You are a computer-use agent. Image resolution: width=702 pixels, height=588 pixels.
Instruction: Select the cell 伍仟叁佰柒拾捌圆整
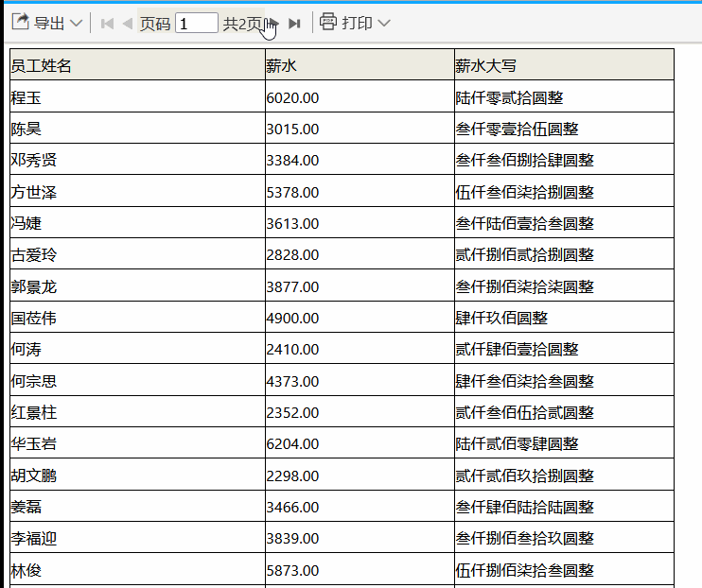[564, 191]
